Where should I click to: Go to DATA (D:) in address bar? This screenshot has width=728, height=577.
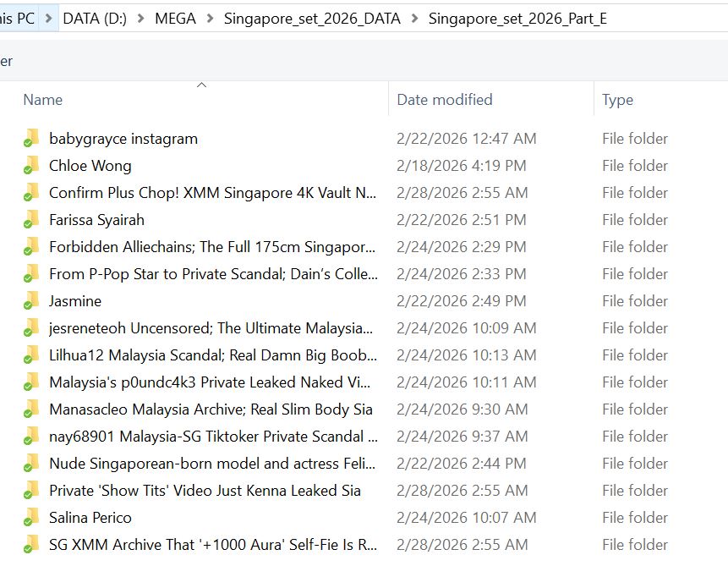pyautogui.click(x=95, y=19)
